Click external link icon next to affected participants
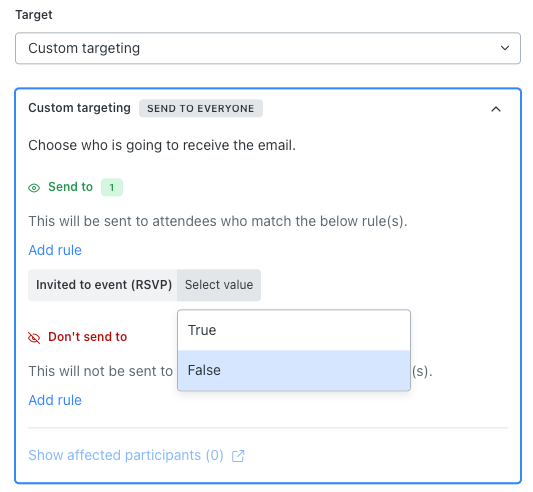The height and width of the screenshot is (492, 533). tap(238, 456)
